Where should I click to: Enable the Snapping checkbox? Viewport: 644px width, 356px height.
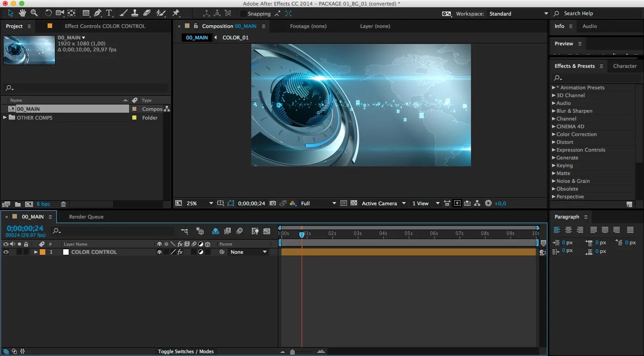pyautogui.click(x=243, y=14)
